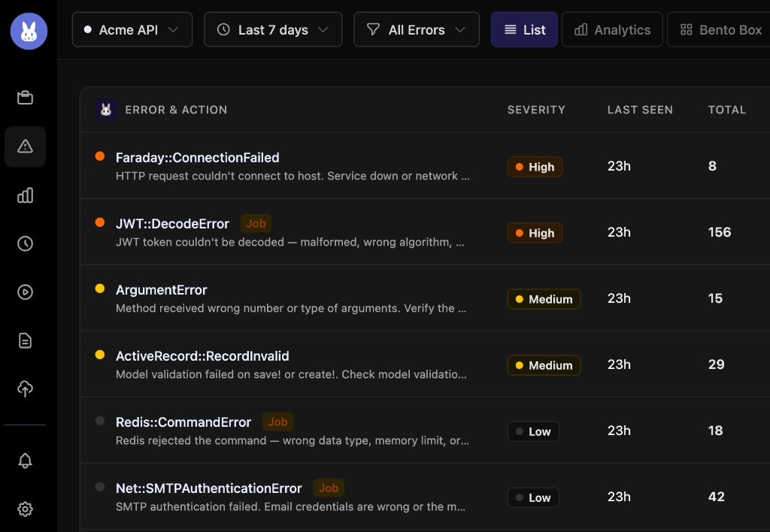This screenshot has height=532, width=770.
Task: Open the Net::SMTPAuthenticationError entry
Action: [209, 488]
